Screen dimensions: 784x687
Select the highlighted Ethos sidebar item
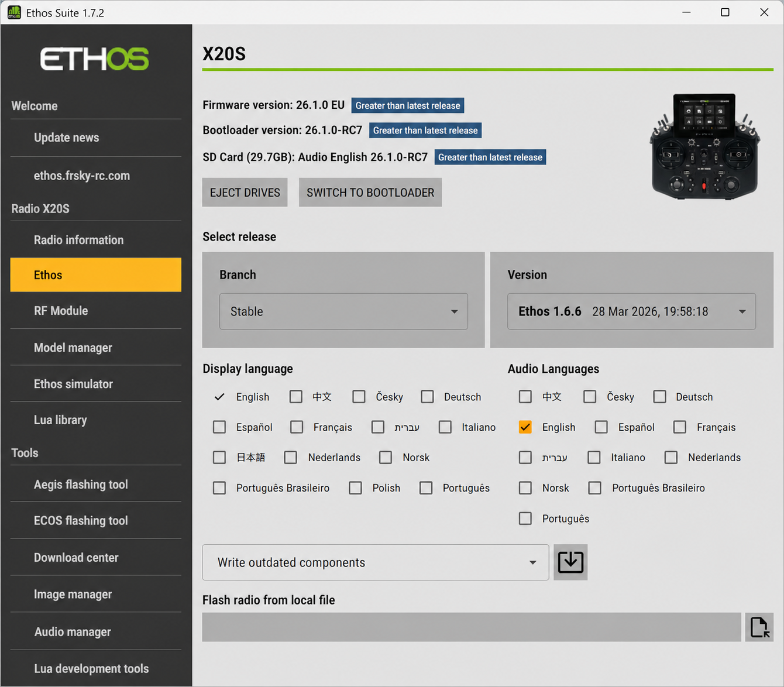pyautogui.click(x=96, y=275)
